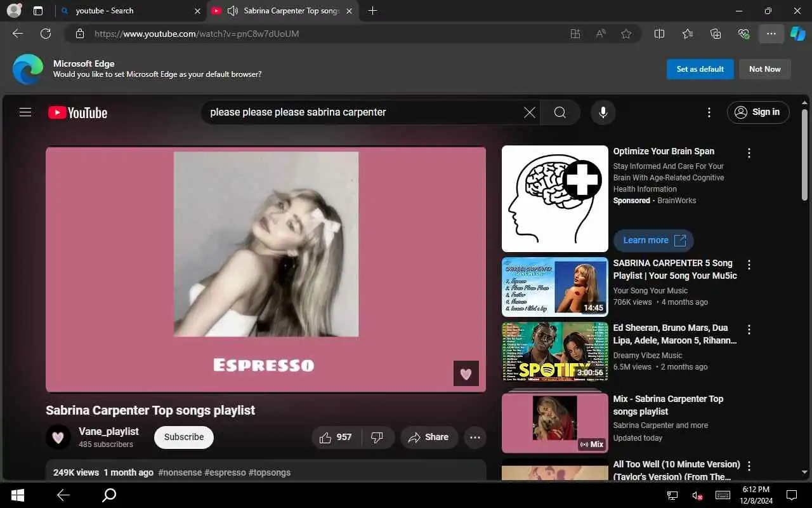Viewport: 812px width, 508px height.
Task: Clear the YouTube search box text
Action: pyautogui.click(x=529, y=112)
